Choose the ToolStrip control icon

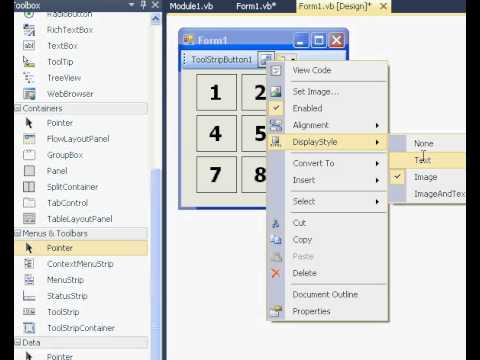29,312
